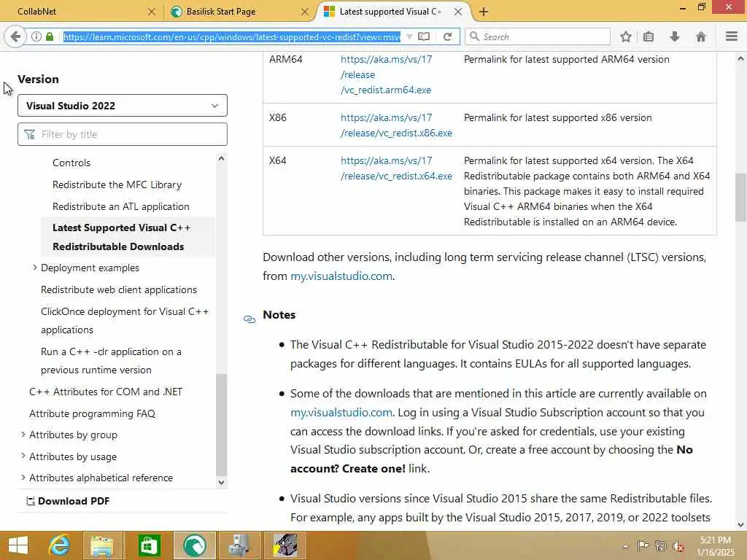Toggle Reader View icon in address bar
This screenshot has width=747, height=560.
[424, 36]
